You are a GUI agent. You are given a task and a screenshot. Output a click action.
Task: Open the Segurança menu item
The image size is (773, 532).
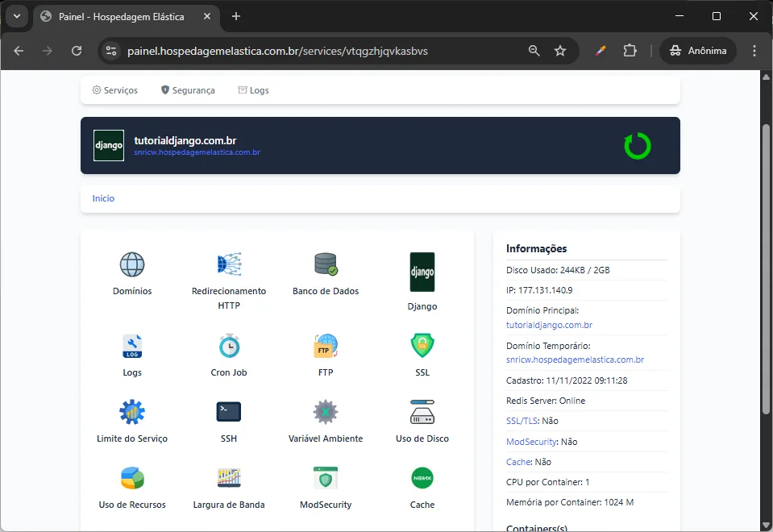[x=188, y=90]
